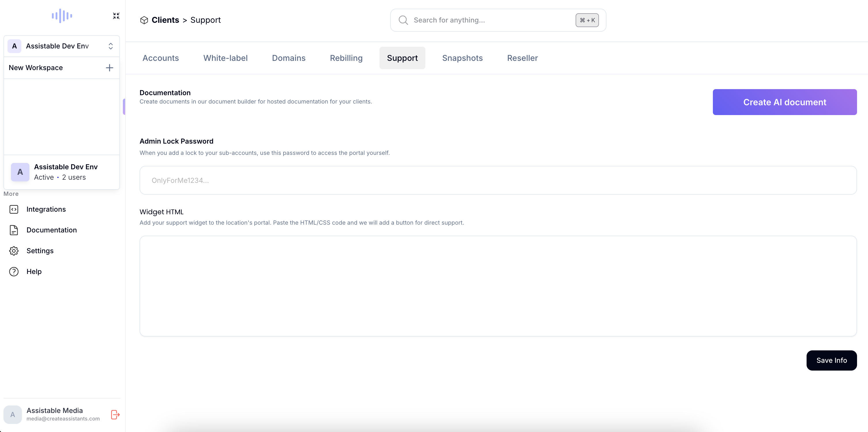
Task: Open Integrations from the sidebar
Action: click(x=46, y=209)
